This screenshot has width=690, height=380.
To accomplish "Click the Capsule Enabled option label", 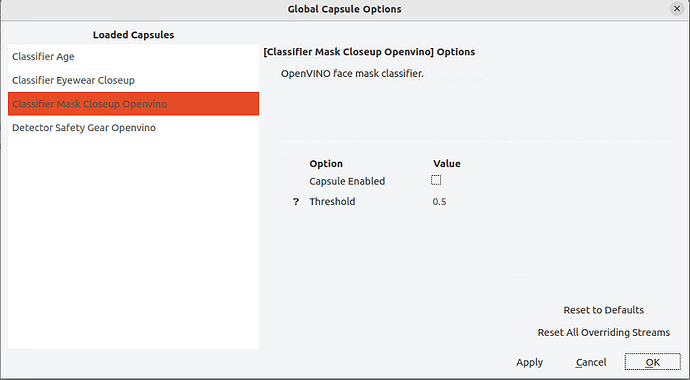I will coord(347,181).
